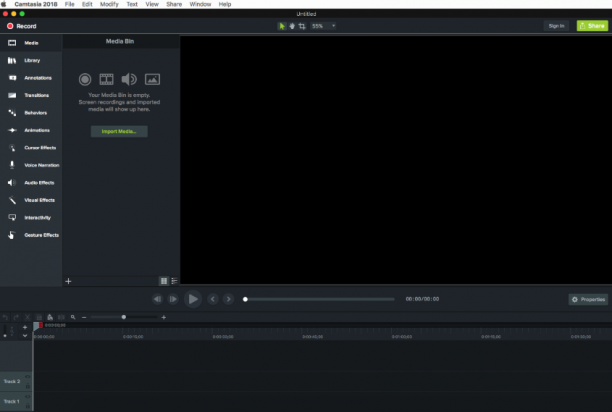Viewport: 612px width, 412px height.
Task: Click the cut scissors icon in timeline toolbar
Action: tap(27, 317)
